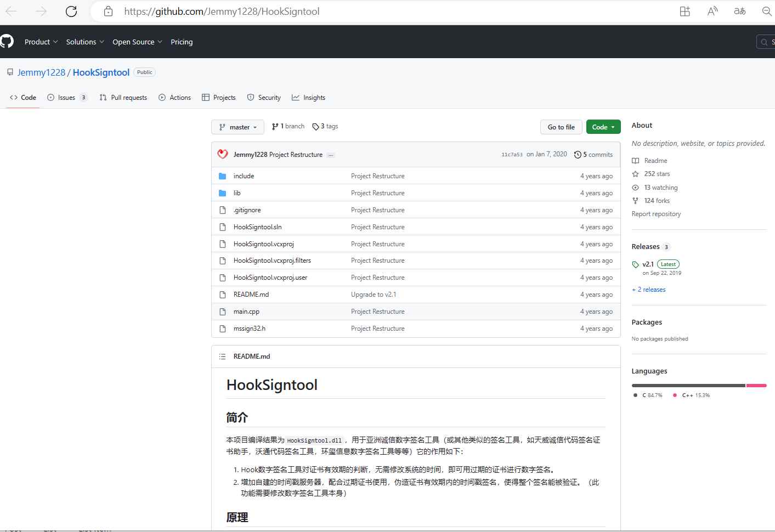
Task: Click the search box in the GitHub header
Action: click(x=766, y=42)
